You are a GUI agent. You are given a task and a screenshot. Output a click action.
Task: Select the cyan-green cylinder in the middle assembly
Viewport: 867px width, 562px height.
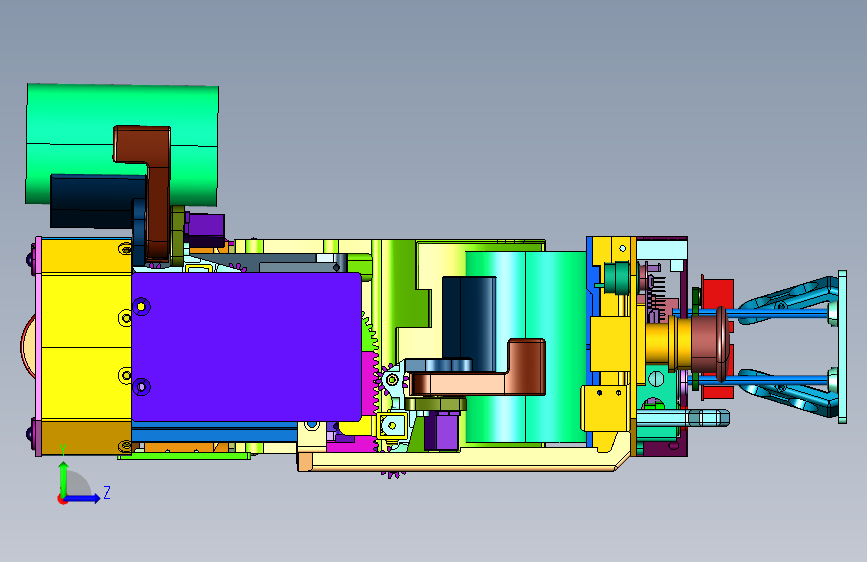tap(525, 347)
